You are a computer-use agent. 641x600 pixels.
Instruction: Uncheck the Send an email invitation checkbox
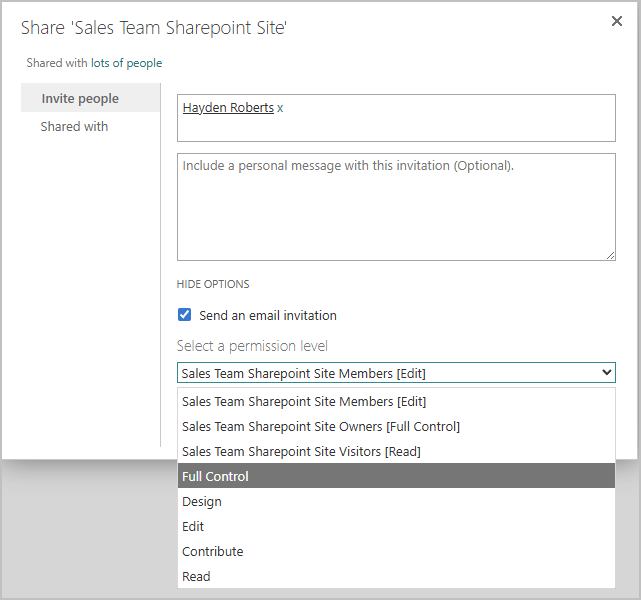tap(184, 315)
